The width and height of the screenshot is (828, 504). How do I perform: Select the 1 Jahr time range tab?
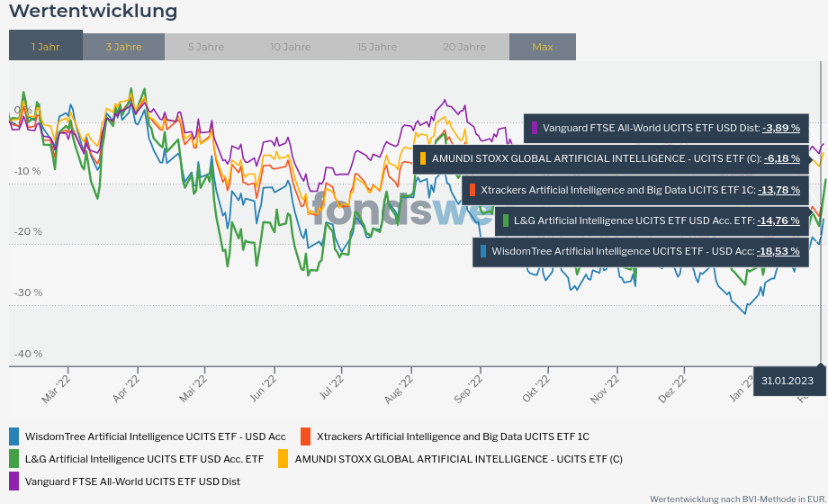tap(46, 47)
